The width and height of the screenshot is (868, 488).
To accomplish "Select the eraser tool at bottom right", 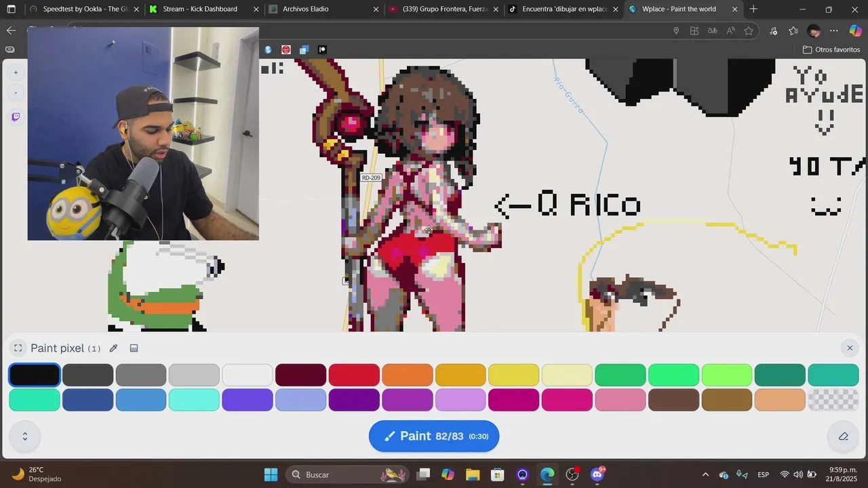I will [844, 436].
